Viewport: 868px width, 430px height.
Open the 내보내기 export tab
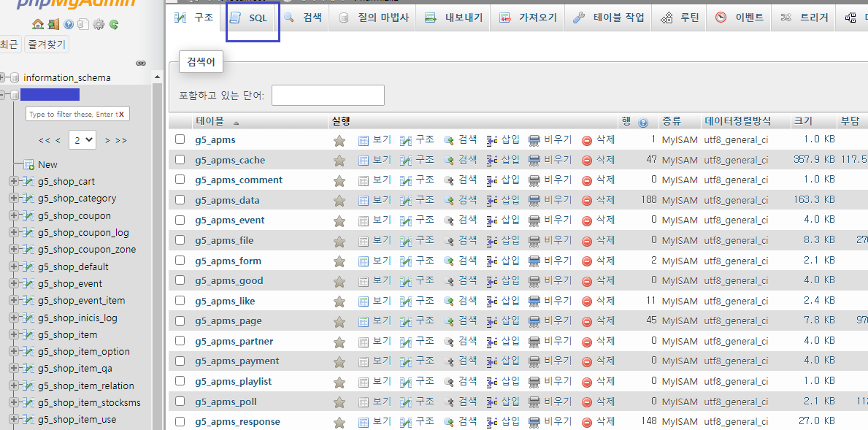tap(456, 18)
